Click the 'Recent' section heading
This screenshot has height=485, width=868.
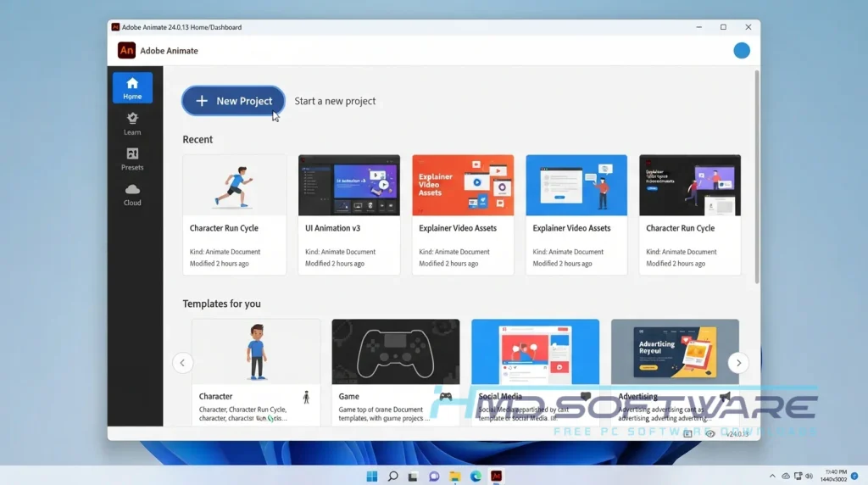[x=198, y=140]
